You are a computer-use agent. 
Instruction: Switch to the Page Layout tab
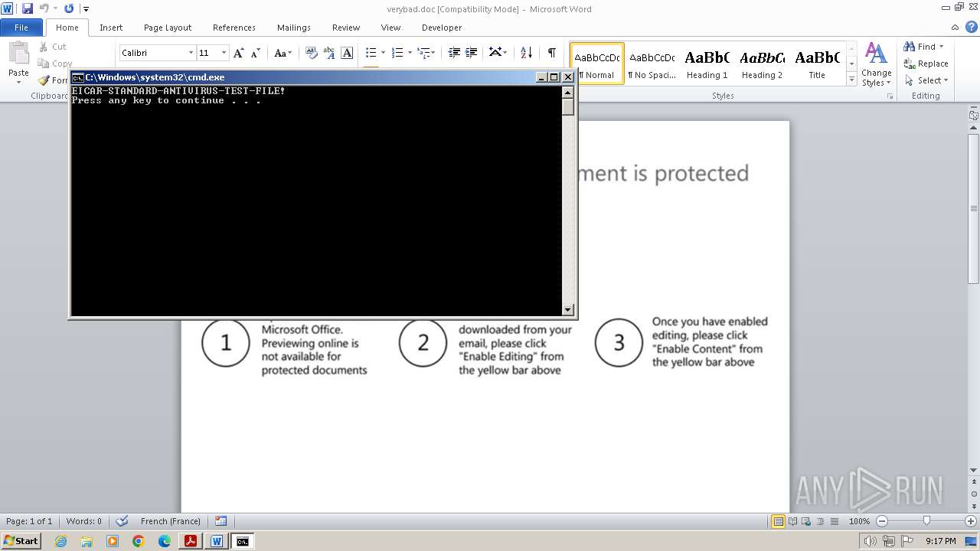(168, 28)
